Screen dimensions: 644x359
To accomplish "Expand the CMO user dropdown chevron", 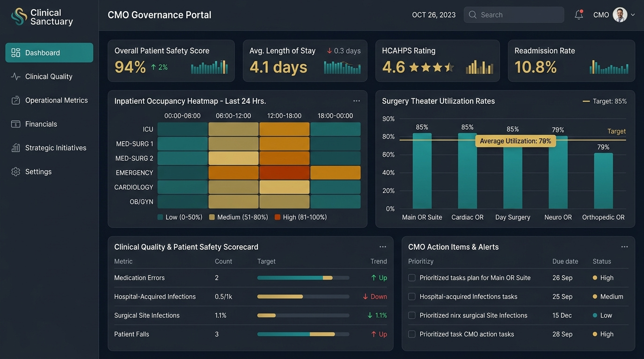I will pos(633,15).
